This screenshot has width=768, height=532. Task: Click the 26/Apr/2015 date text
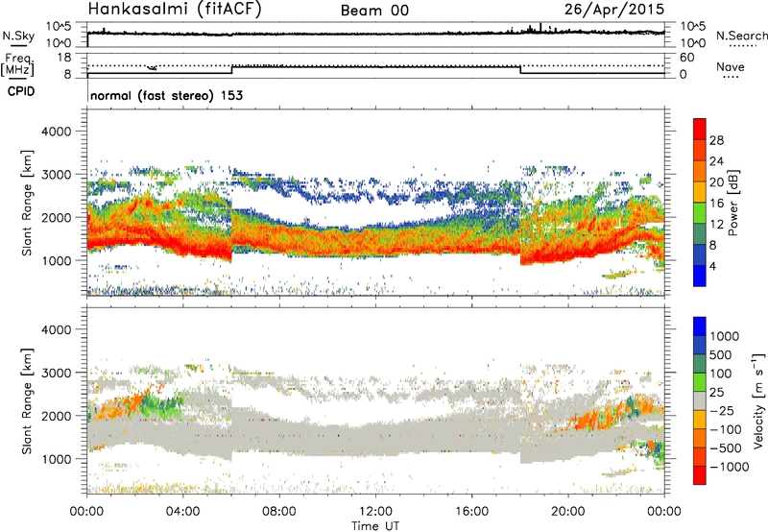[614, 10]
